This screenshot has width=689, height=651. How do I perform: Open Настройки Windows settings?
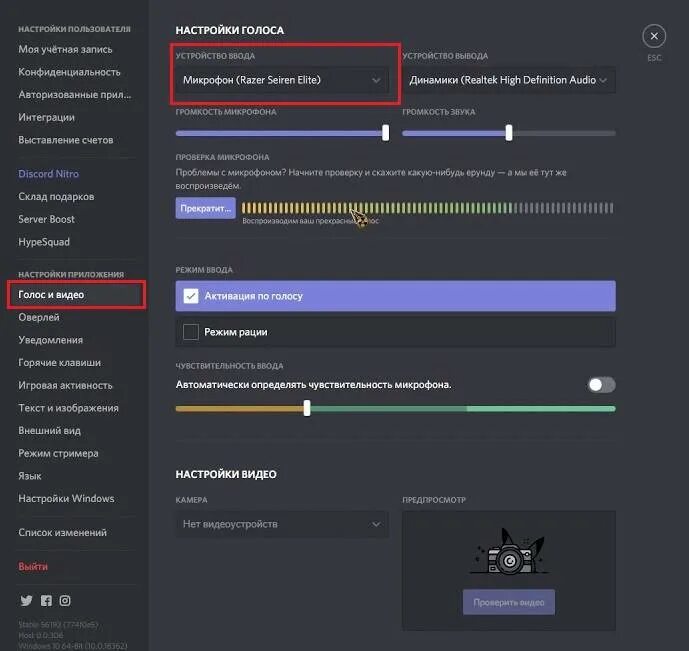[66, 499]
